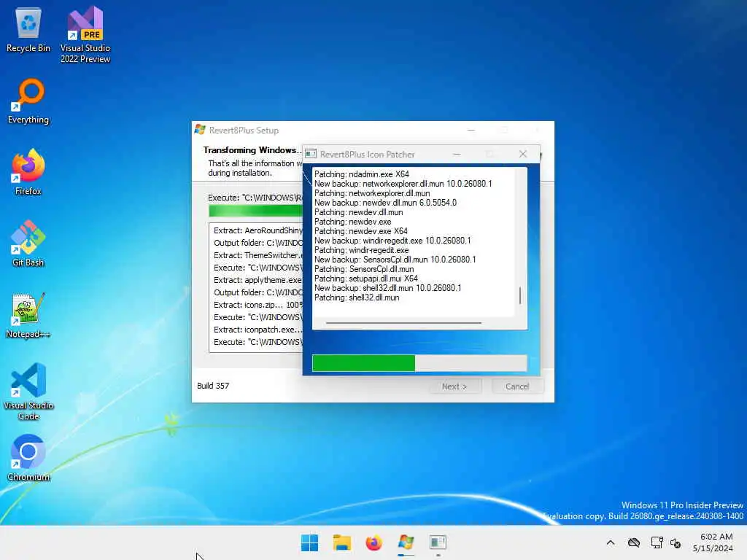Select the Icon Patcher taskbar icon
This screenshot has height=560, width=747.
point(438,542)
